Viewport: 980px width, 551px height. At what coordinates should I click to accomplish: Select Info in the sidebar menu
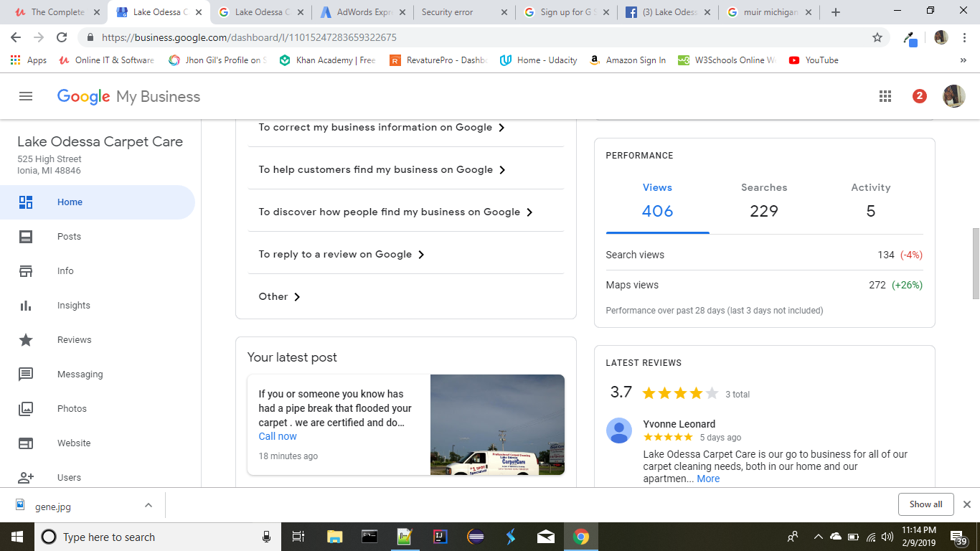65,271
